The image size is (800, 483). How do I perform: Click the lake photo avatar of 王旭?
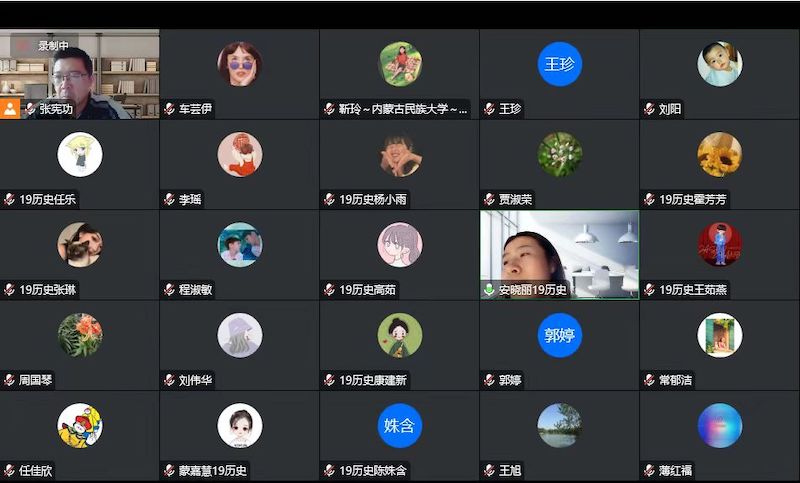click(x=560, y=425)
